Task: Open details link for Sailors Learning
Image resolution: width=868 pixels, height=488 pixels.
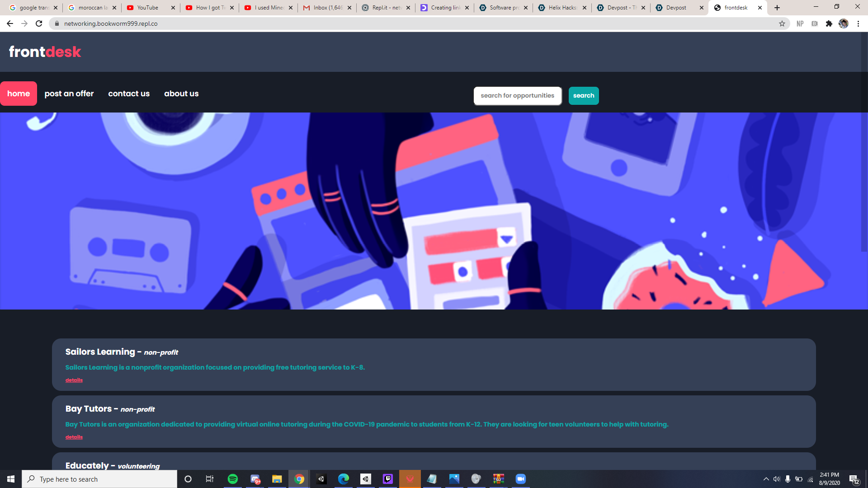Action: pyautogui.click(x=74, y=380)
